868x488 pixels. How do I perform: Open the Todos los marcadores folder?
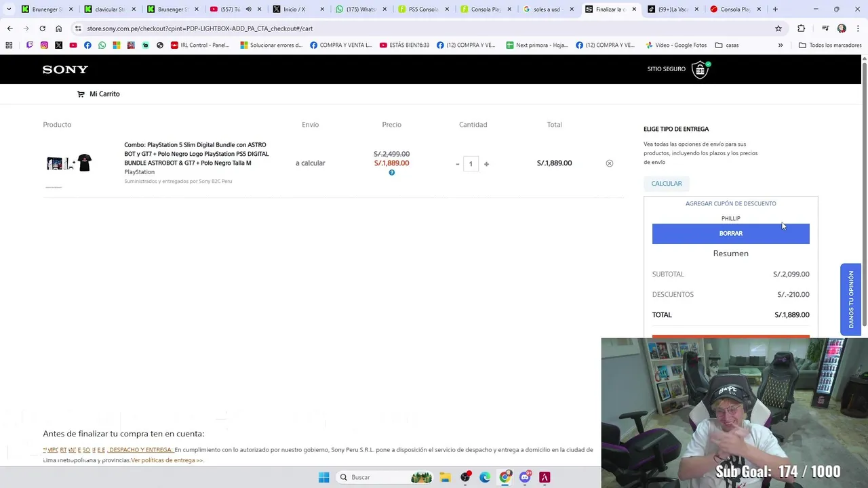point(830,45)
